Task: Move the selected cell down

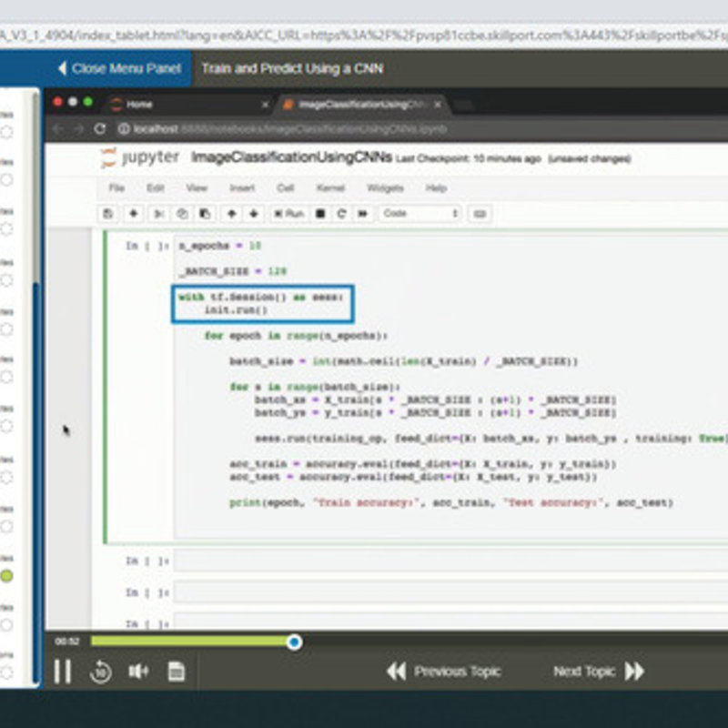Action: (x=254, y=214)
